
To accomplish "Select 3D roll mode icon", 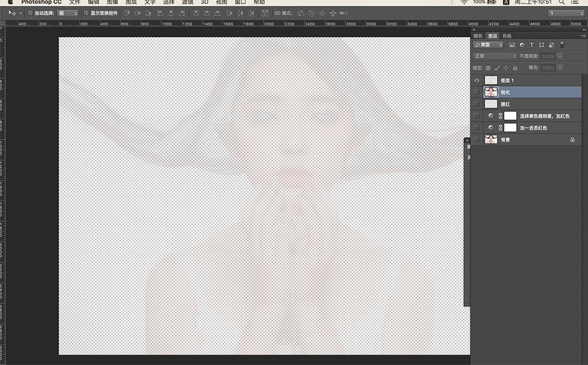I will 311,13.
